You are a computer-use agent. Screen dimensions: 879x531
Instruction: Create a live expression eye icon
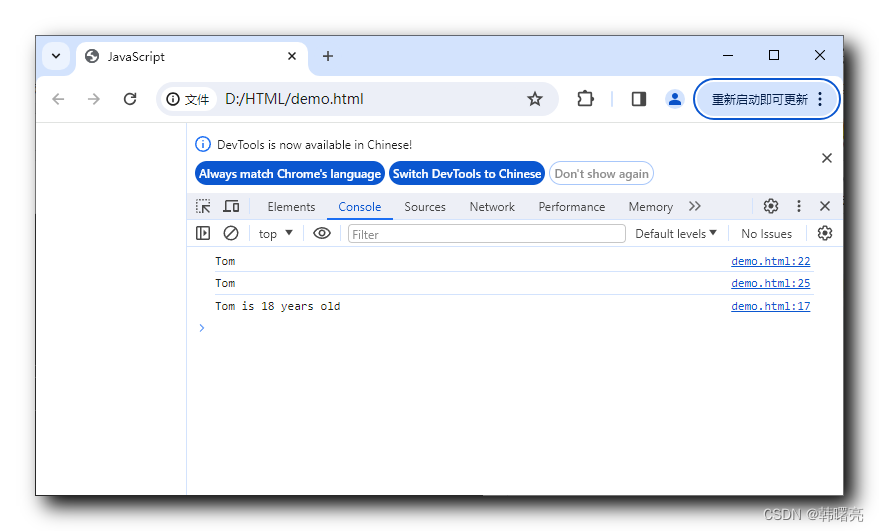322,233
